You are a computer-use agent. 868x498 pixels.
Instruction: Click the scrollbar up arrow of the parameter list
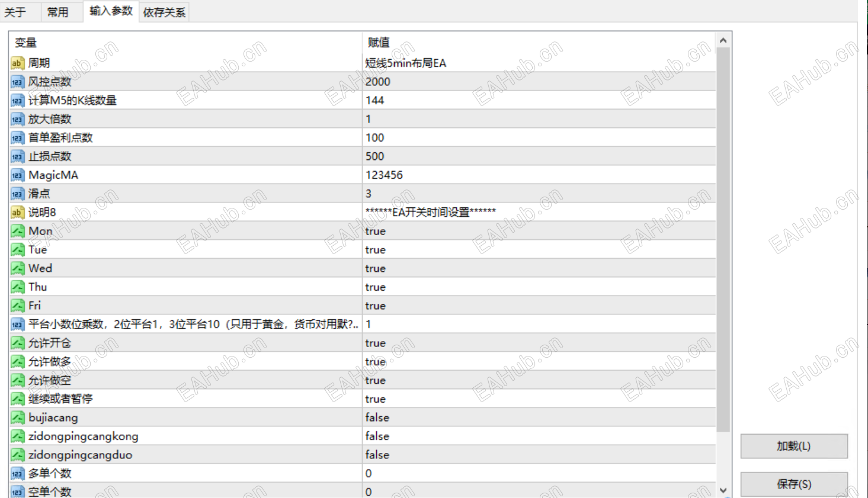pyautogui.click(x=723, y=40)
